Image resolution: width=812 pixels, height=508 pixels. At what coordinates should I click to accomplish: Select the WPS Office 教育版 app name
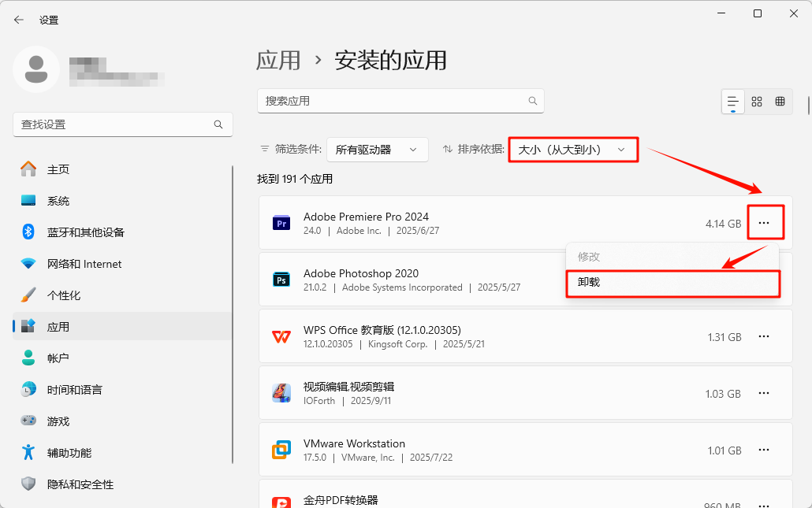(382, 330)
